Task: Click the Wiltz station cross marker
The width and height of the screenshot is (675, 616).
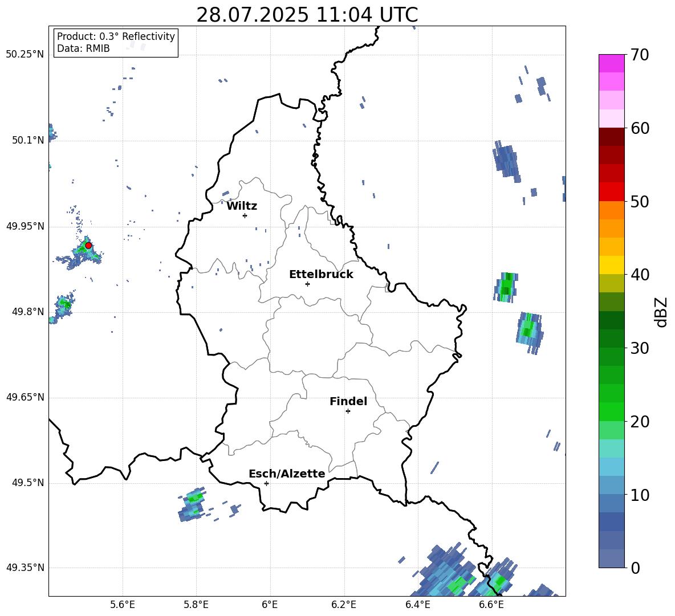Action: click(245, 215)
